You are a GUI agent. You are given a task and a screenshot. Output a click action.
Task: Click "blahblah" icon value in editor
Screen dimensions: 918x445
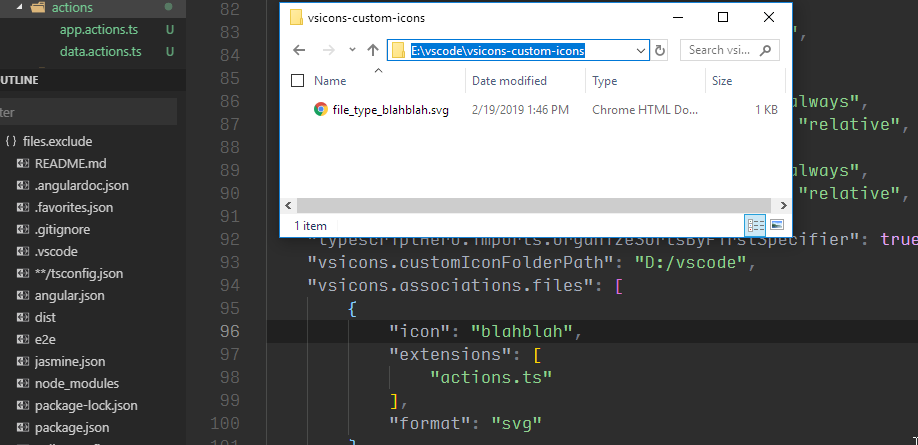pyautogui.click(x=521, y=331)
